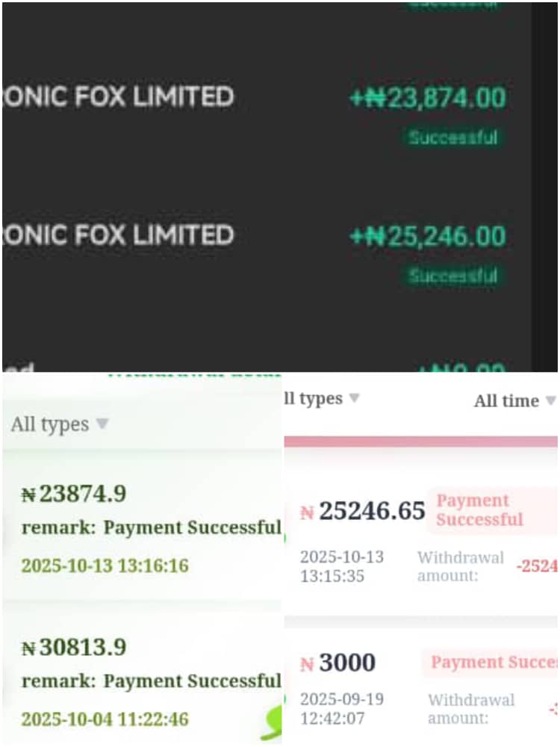560x747 pixels.
Task: Click the naira icon beside 23874.9
Action: (x=28, y=495)
